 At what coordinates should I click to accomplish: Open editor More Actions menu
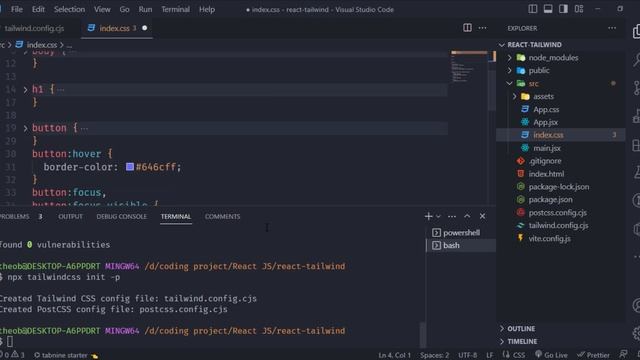pyautogui.click(x=482, y=28)
